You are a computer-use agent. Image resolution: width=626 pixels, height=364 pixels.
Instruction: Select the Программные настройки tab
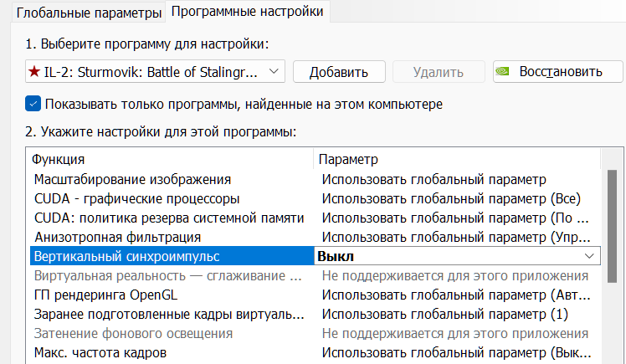(246, 13)
